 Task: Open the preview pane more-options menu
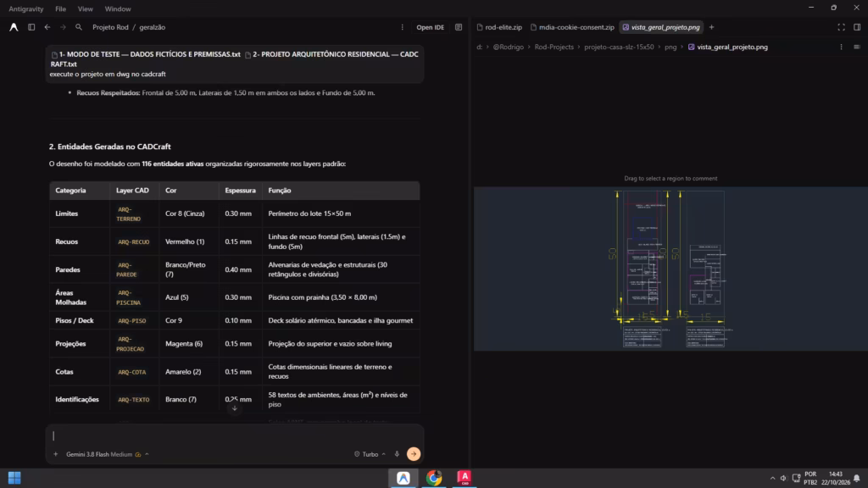842,47
